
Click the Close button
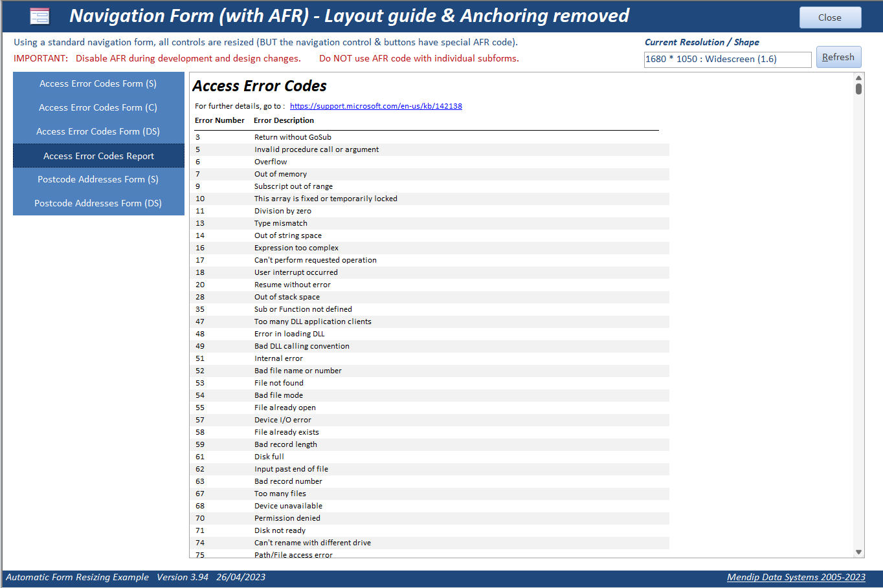point(830,17)
